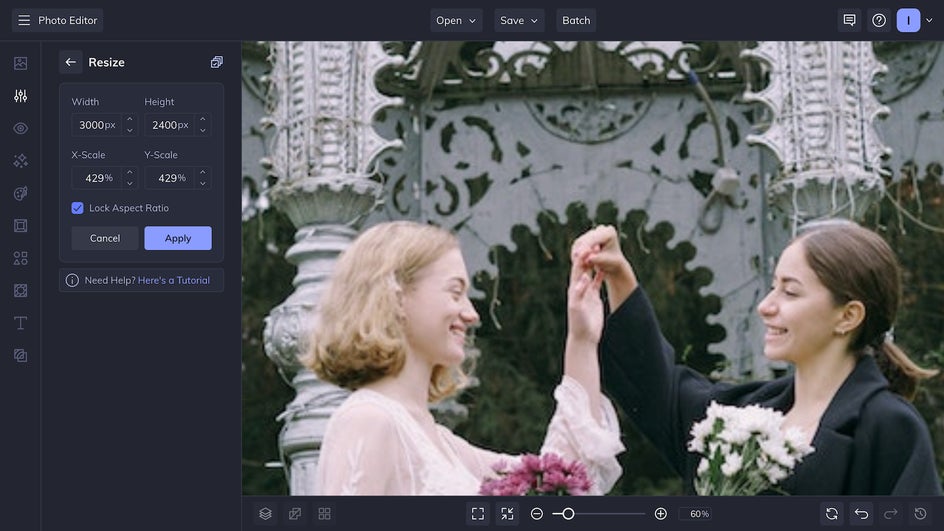Open the Textures sidebar tool

point(20,356)
